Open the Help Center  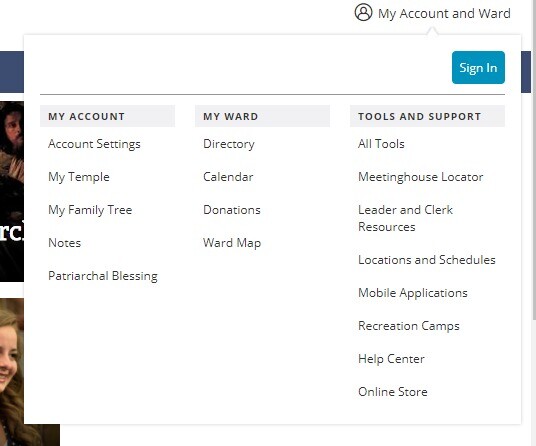tap(391, 359)
